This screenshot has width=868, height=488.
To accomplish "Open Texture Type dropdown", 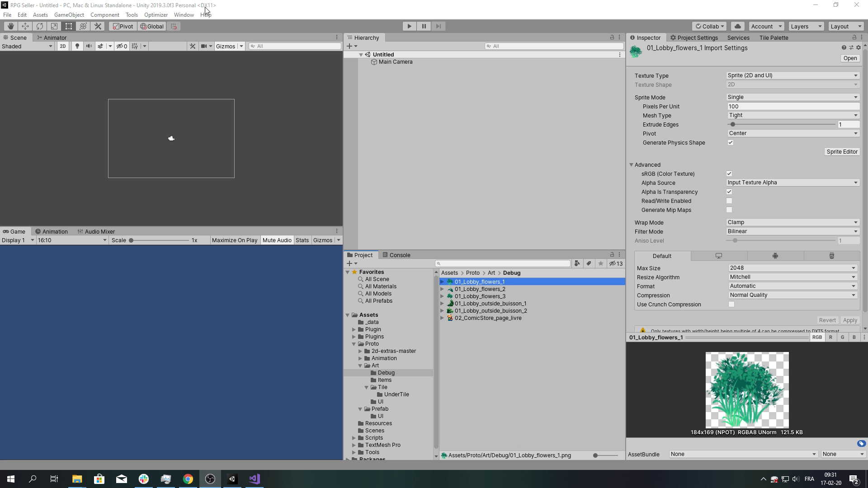I will click(793, 75).
